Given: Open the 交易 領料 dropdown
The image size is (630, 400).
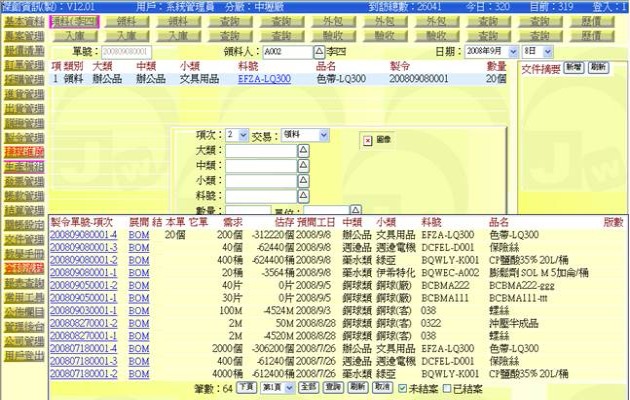Looking at the screenshot, I should 323,134.
